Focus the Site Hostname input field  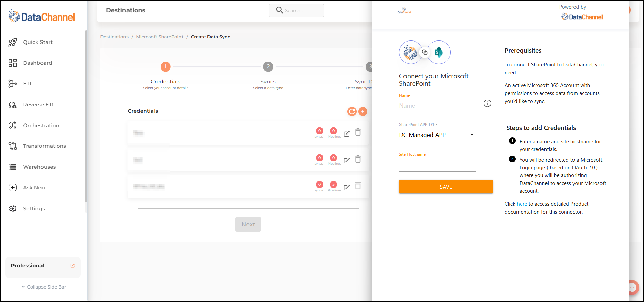pyautogui.click(x=437, y=165)
